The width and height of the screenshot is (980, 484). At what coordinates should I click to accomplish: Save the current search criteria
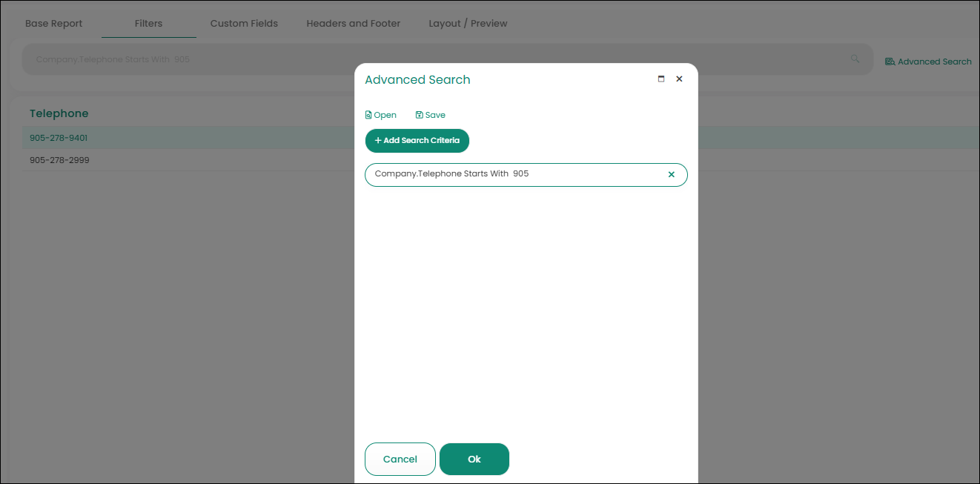[431, 115]
